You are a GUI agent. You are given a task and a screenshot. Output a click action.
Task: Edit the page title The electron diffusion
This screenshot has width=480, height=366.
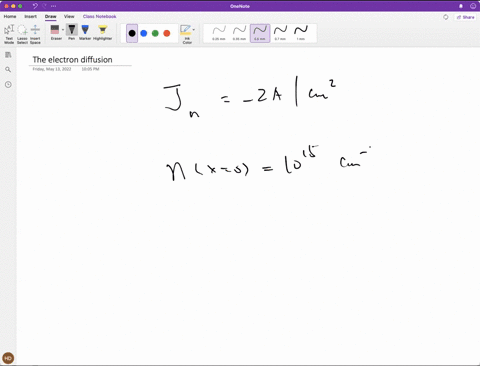pos(72,60)
